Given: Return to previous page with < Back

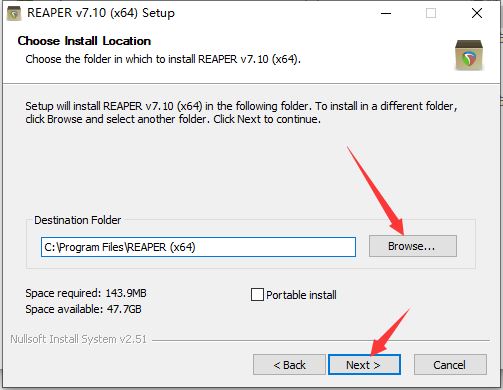Looking at the screenshot, I should (289, 365).
